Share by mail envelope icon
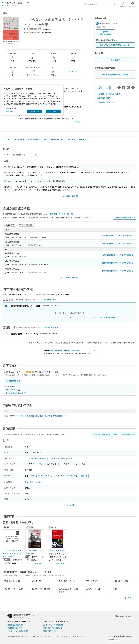 pos(133,88)
